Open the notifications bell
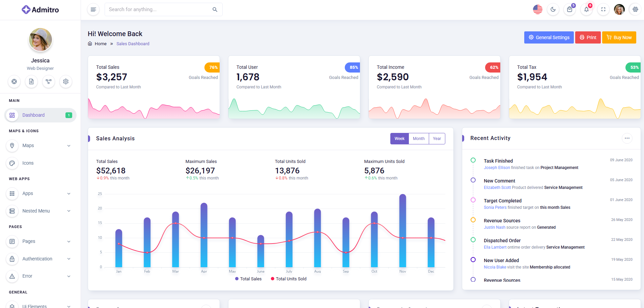The height and width of the screenshot is (308, 644). (587, 9)
